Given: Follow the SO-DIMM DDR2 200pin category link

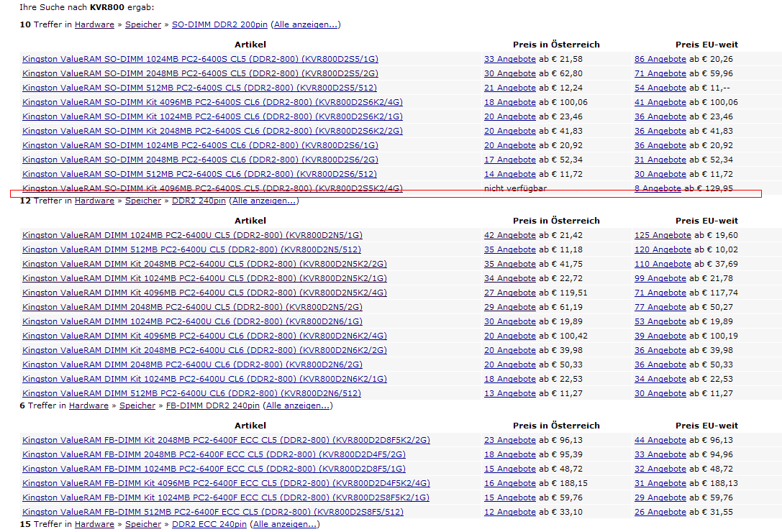Looking at the screenshot, I should point(219,24).
